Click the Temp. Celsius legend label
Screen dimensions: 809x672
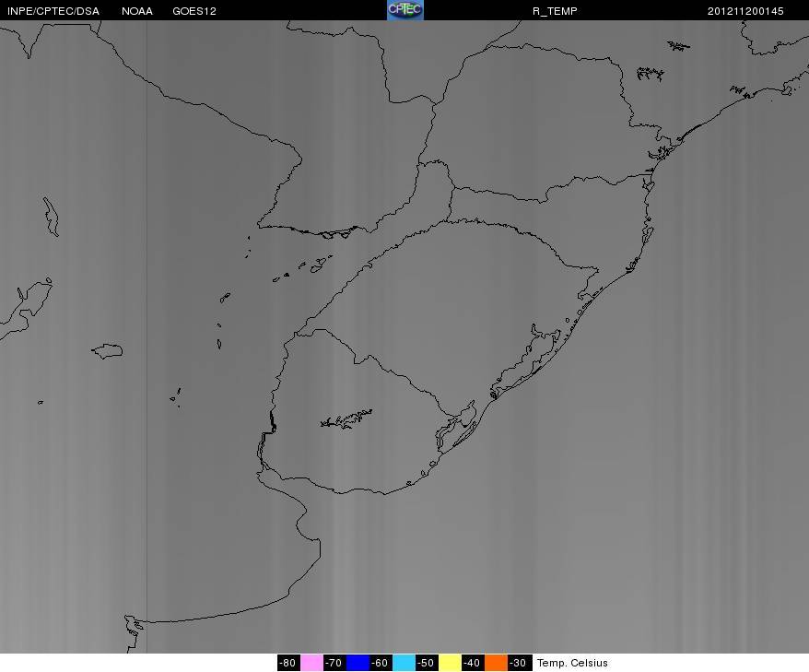[x=572, y=663]
